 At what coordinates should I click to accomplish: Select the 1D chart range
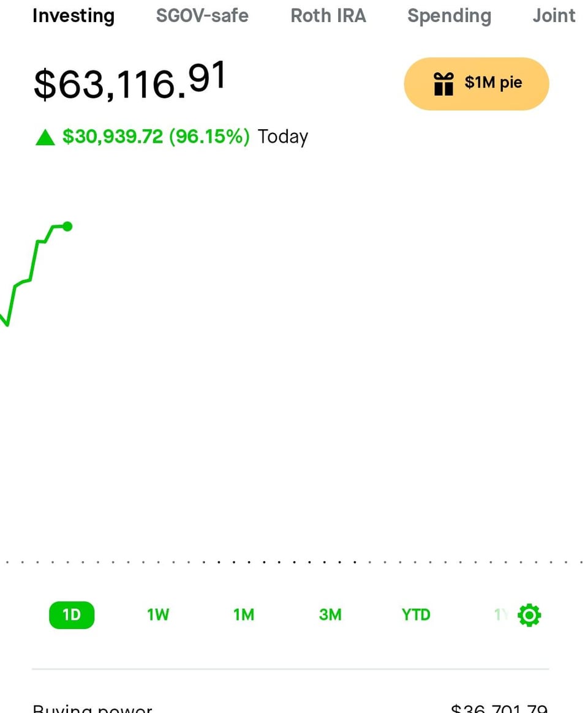point(72,615)
